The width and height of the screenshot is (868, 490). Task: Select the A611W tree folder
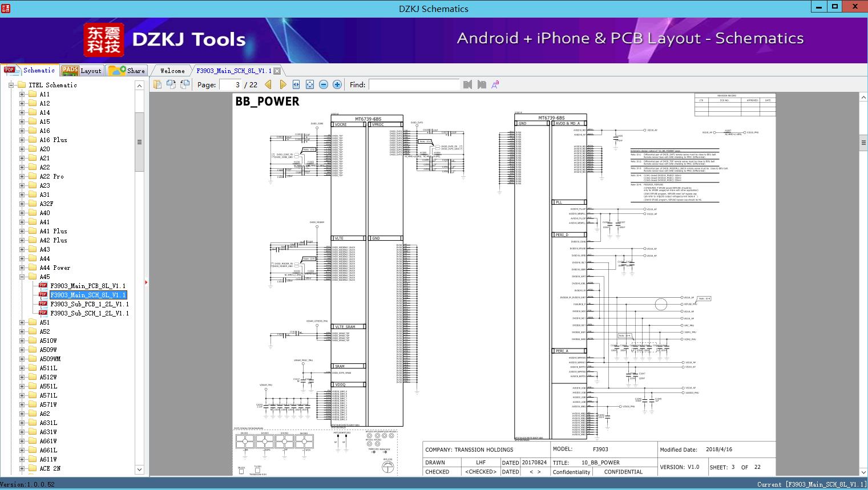click(48, 459)
